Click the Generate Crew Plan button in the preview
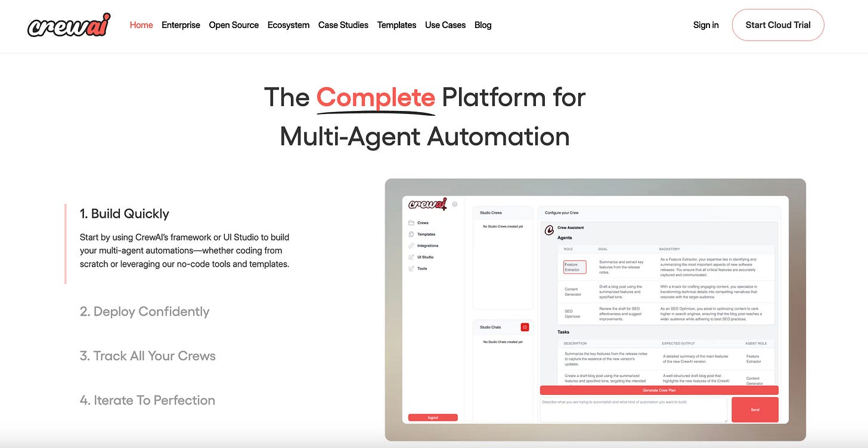Screen dimensions: 868x448 659,390
